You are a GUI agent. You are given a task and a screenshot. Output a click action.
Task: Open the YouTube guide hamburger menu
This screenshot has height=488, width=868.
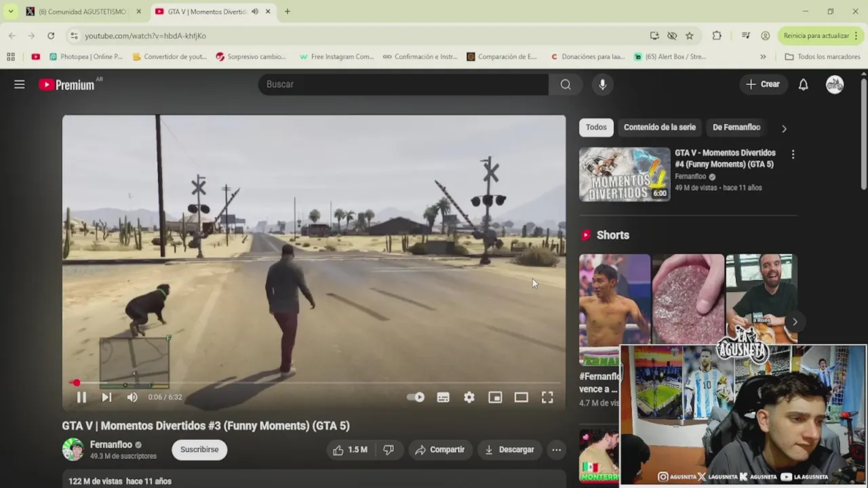point(19,84)
